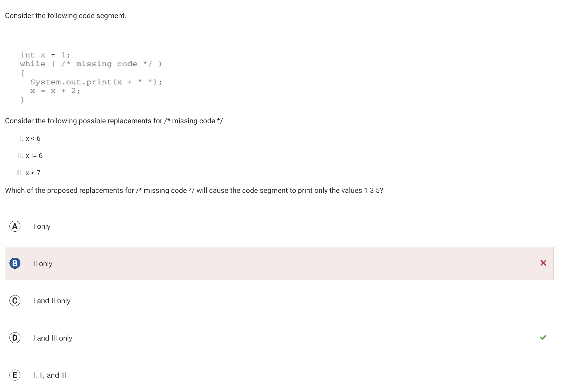Select answer choice A radio button
576x392 pixels.
(x=15, y=226)
